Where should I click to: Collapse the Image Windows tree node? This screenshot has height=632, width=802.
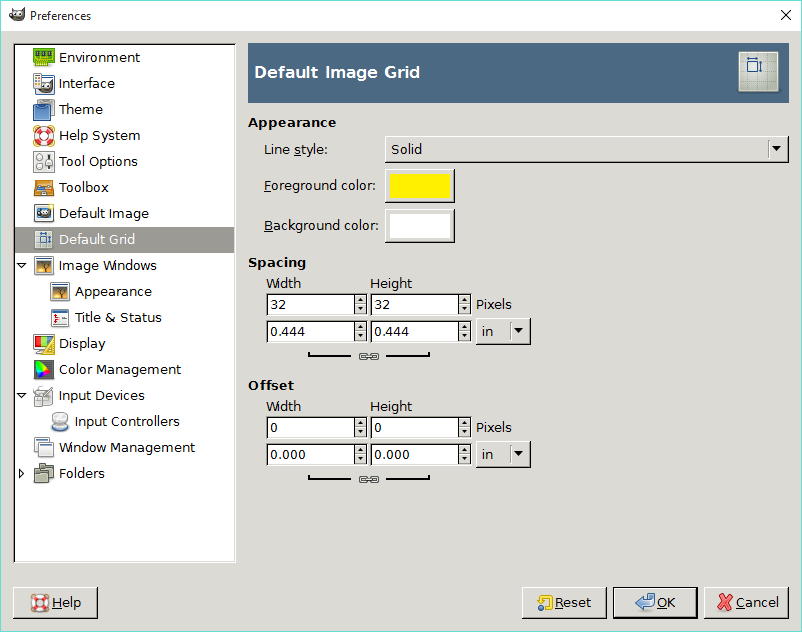[x=21, y=265]
